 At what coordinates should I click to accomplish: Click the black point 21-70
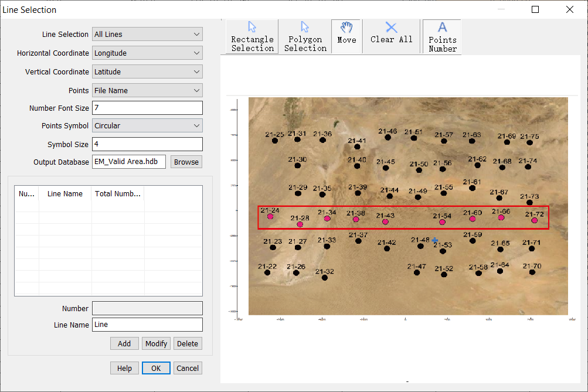[x=532, y=272]
